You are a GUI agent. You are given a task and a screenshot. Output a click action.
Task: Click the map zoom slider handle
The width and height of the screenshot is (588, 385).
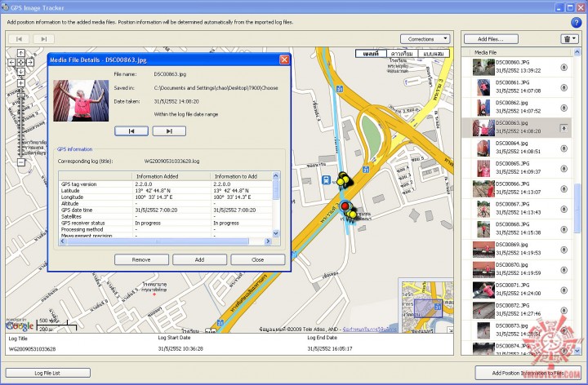tap(21, 95)
